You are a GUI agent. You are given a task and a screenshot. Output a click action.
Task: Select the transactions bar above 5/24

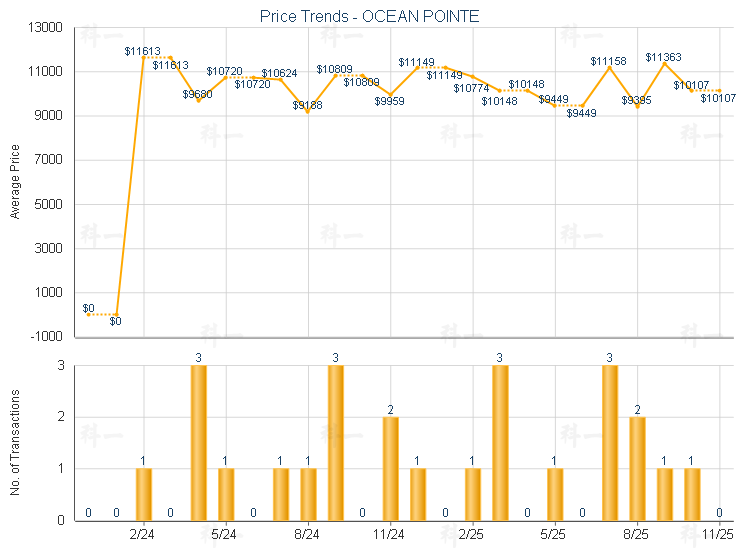[x=226, y=493]
